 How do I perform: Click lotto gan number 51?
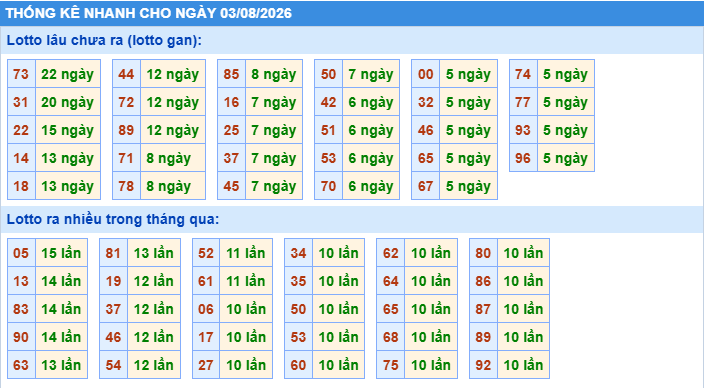point(329,130)
